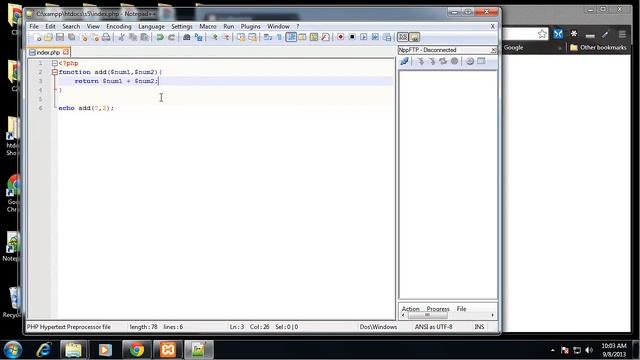Screen dimensions: 640x360
Task: Toggle macro recording with red dot icon
Action: [340, 38]
